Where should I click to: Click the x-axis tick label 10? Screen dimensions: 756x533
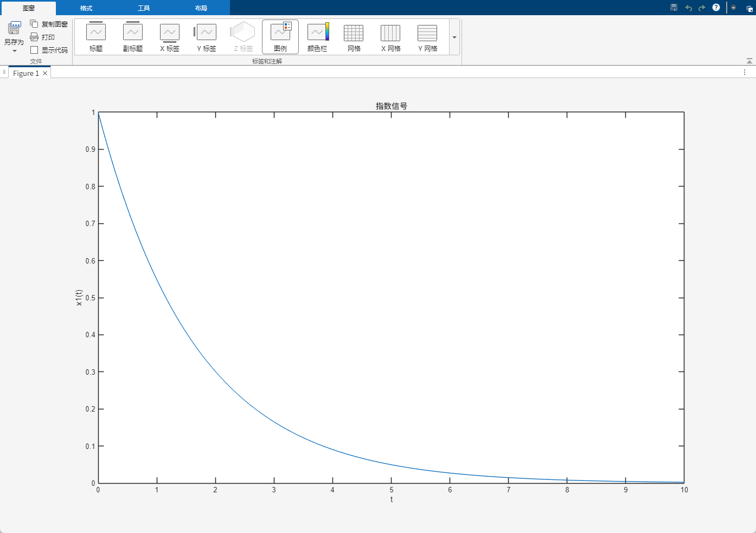(x=684, y=490)
